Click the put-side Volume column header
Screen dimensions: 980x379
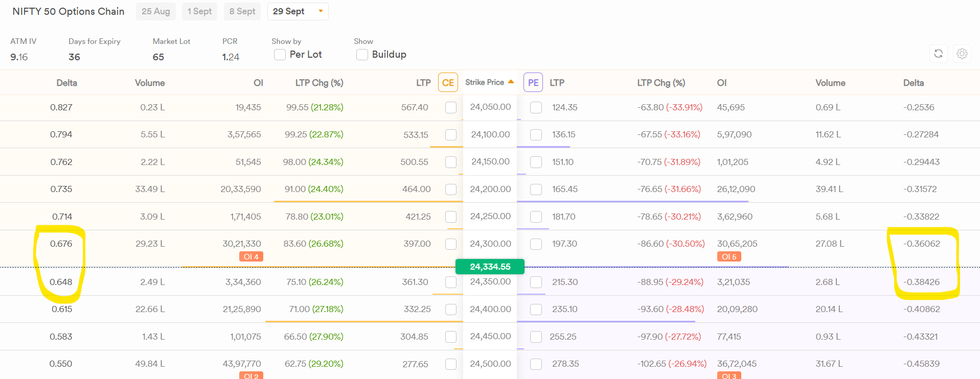830,83
